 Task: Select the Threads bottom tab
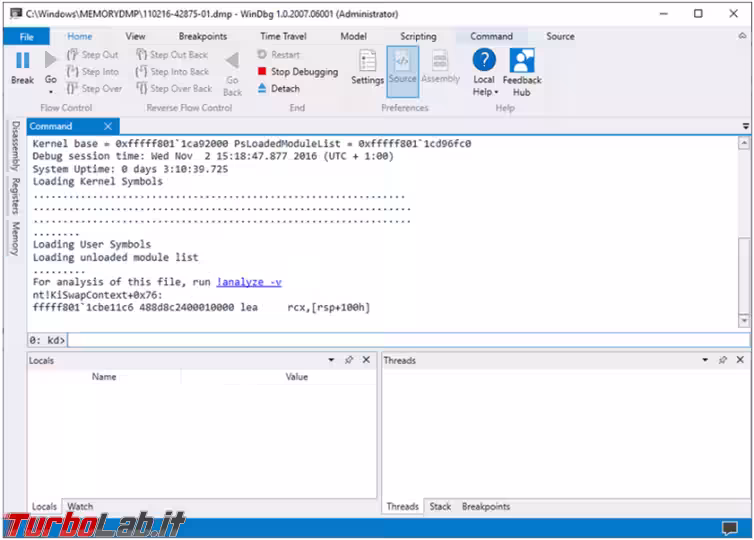[x=402, y=506]
